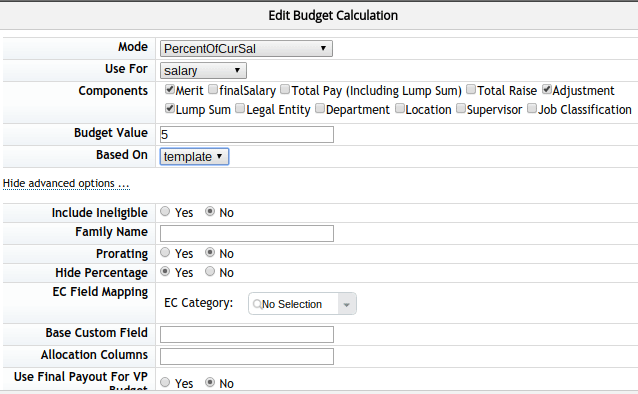638x394 pixels.
Task: Toggle the Lump Sum checkbox off
Action: [170, 108]
